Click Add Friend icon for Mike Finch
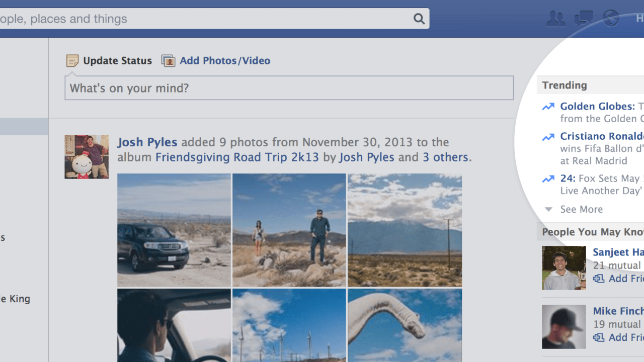The width and height of the screenshot is (644, 362). coord(599,337)
